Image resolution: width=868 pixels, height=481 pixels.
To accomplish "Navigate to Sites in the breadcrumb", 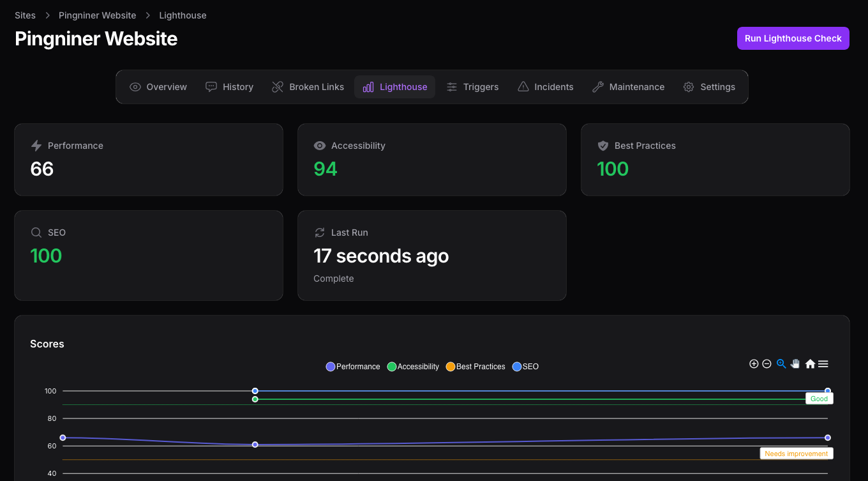I will point(26,15).
